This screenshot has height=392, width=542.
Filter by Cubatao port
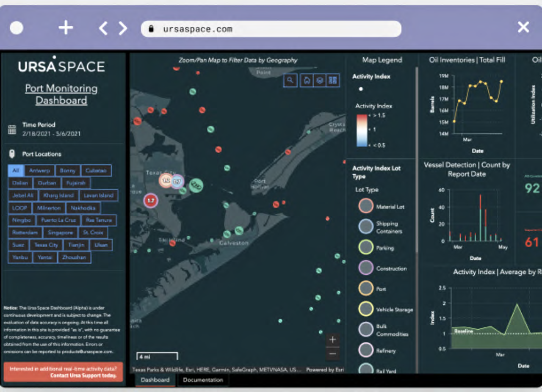coord(96,171)
